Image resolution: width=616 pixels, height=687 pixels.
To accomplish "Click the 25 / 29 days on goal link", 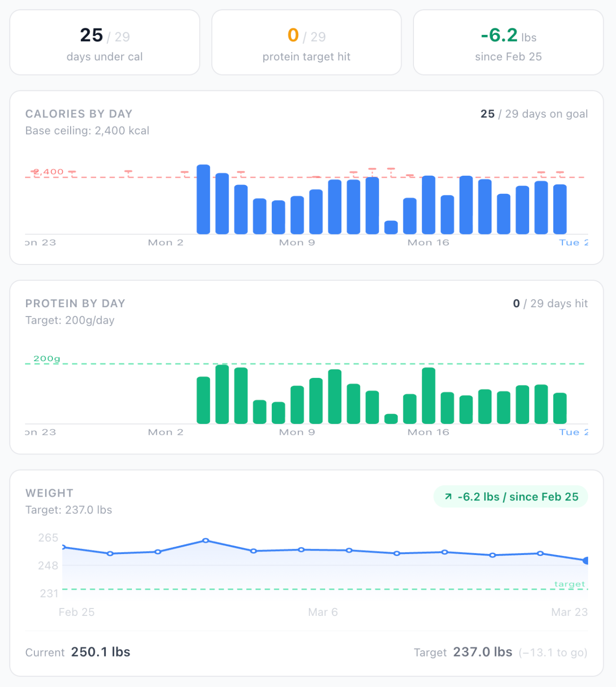I will click(533, 114).
